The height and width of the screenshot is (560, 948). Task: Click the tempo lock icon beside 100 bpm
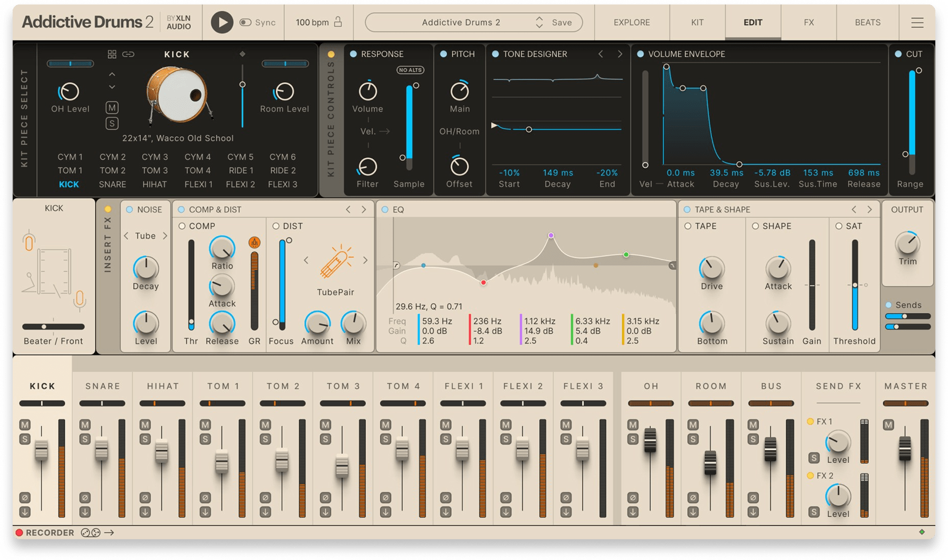tap(338, 22)
